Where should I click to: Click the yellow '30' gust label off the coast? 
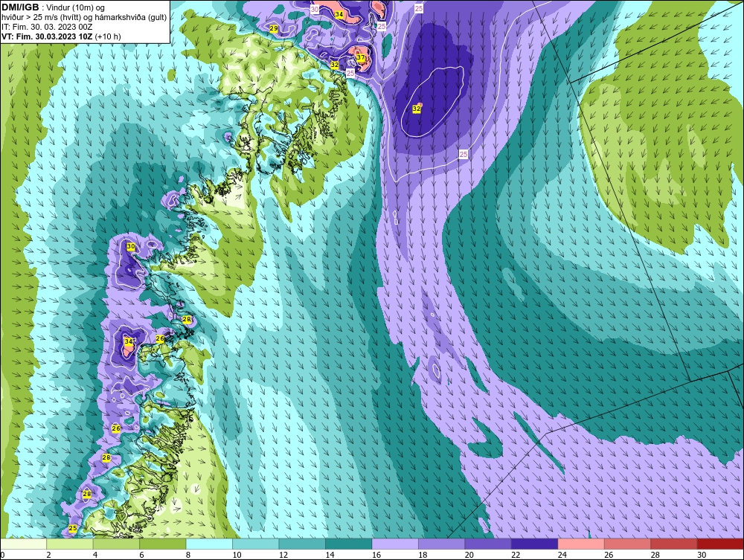pos(130,247)
